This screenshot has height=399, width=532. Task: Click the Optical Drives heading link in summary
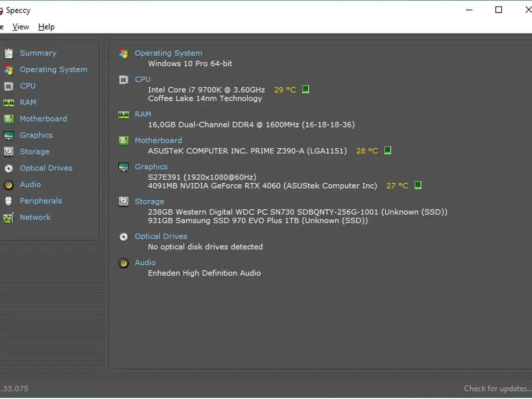[161, 236]
